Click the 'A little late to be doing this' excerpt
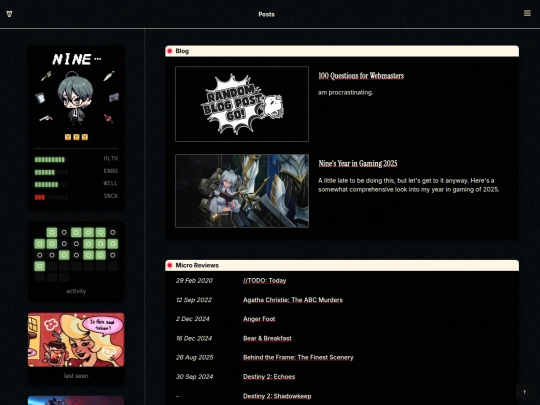 pyautogui.click(x=408, y=185)
